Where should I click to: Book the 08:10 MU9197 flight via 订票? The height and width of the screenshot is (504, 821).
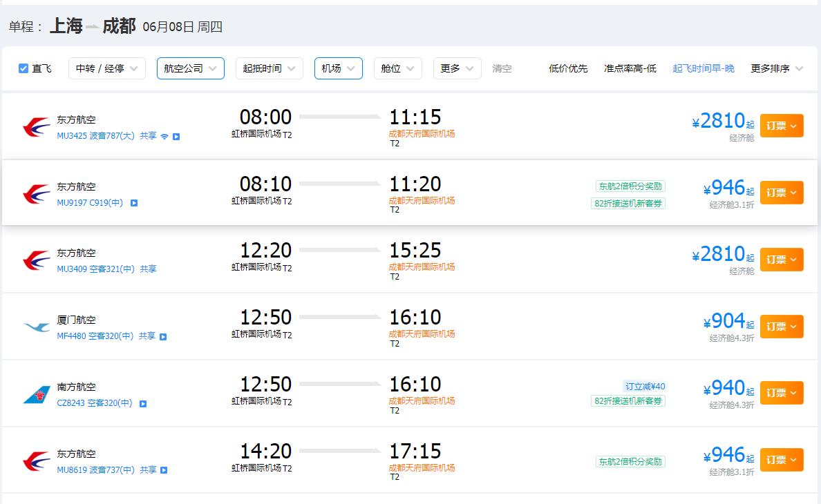click(x=782, y=193)
